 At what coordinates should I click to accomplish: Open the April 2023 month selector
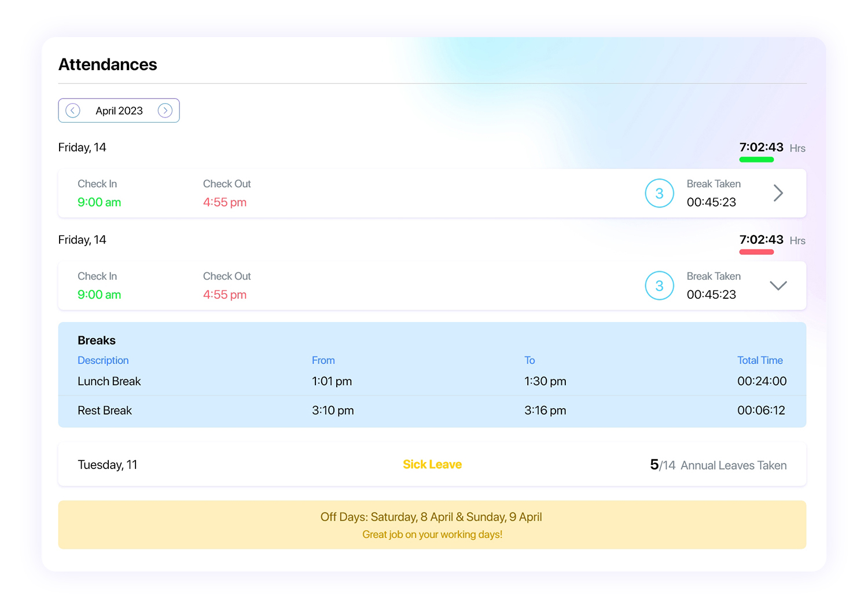119,111
